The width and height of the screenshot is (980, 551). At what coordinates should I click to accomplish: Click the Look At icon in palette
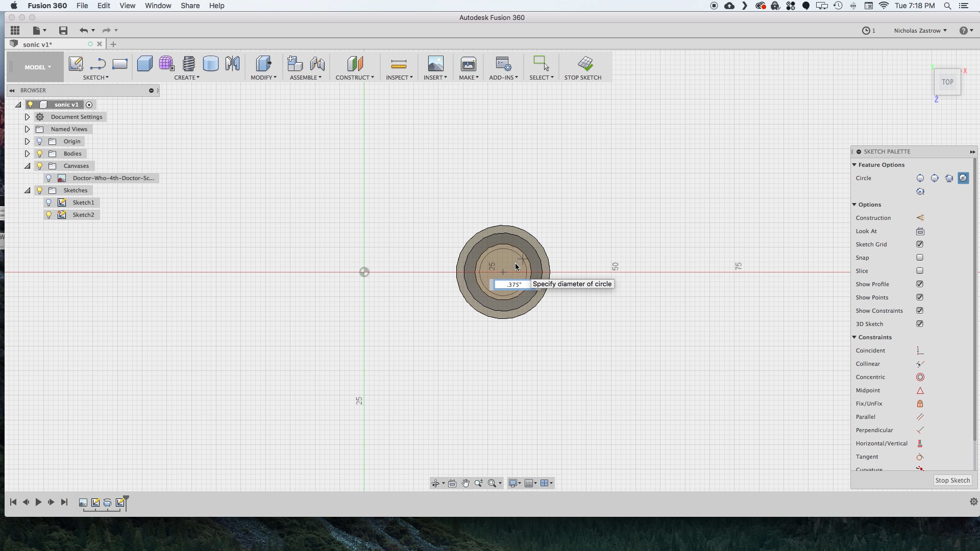point(920,231)
